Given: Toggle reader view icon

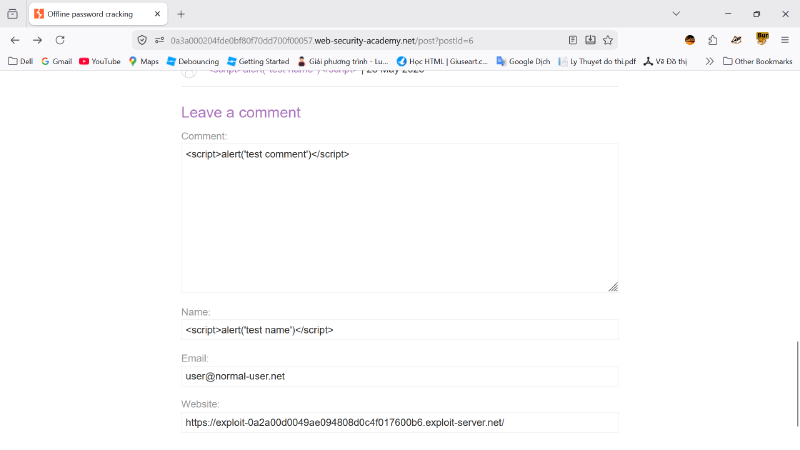Looking at the screenshot, I should [572, 40].
